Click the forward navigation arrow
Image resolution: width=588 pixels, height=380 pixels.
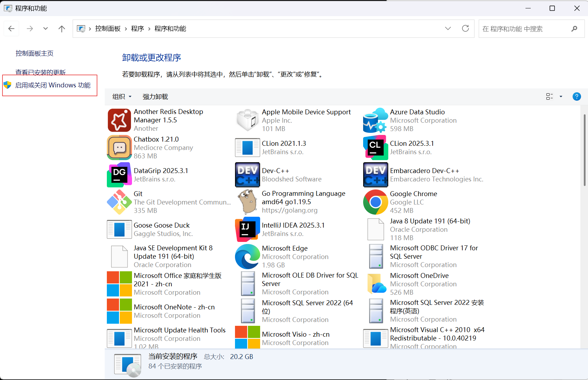coord(30,29)
